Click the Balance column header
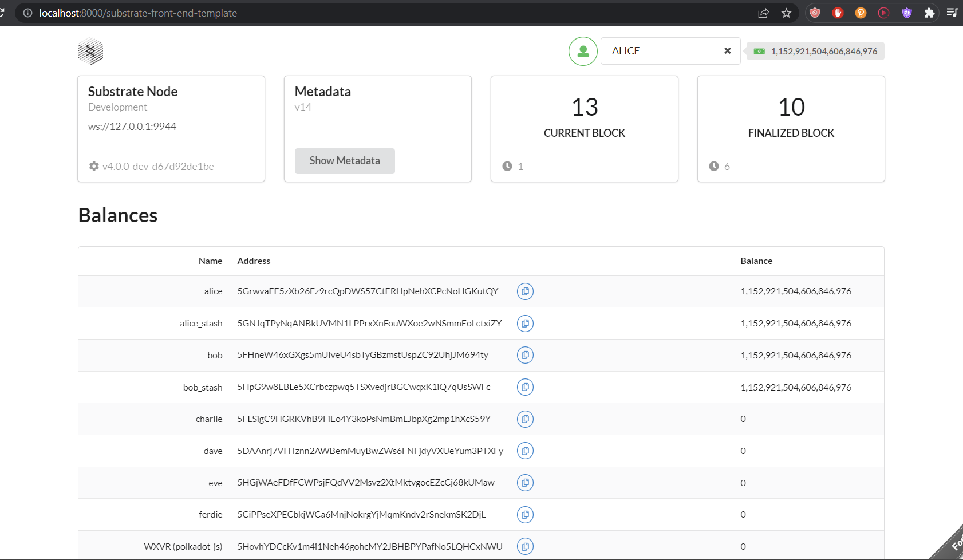The image size is (963, 560). (756, 261)
